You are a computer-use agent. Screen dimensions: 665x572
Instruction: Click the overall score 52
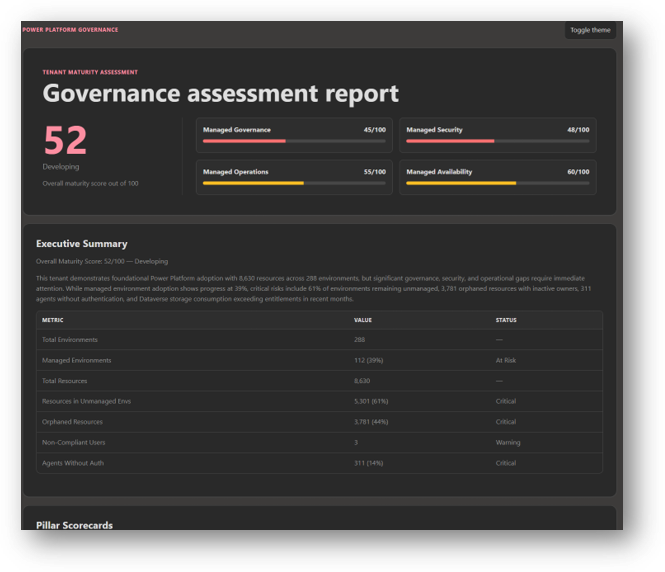pyautogui.click(x=65, y=140)
